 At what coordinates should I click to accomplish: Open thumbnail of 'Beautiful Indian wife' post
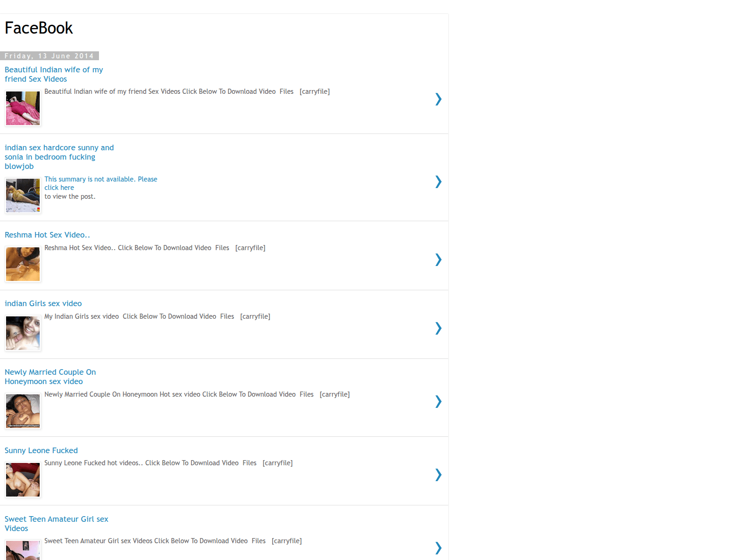(23, 108)
